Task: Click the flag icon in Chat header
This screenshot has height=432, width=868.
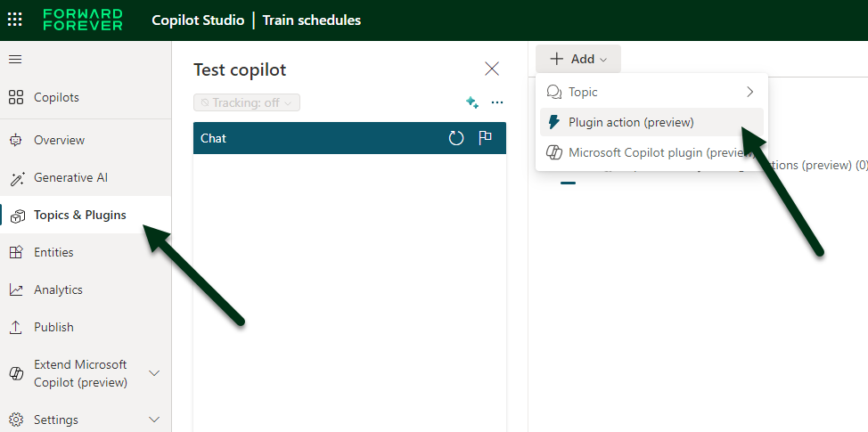Action: 486,138
